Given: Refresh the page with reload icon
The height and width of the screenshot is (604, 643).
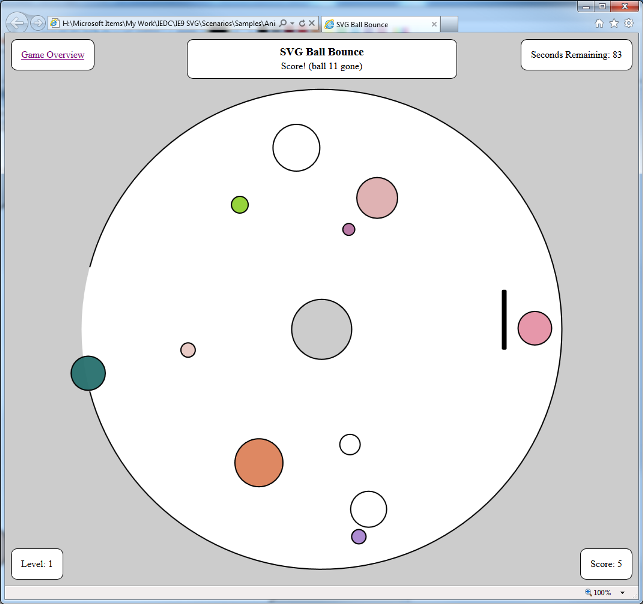Looking at the screenshot, I should (x=302, y=23).
